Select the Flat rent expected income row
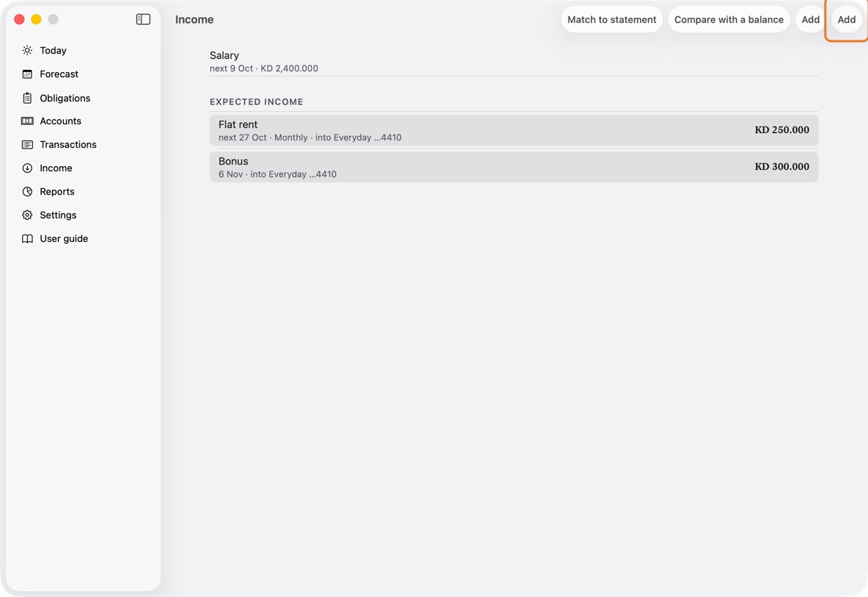This screenshot has height=597, width=868. 513,130
